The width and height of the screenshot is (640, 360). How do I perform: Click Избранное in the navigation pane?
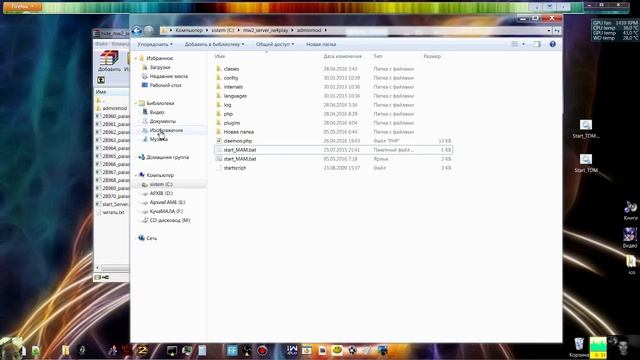click(x=159, y=58)
